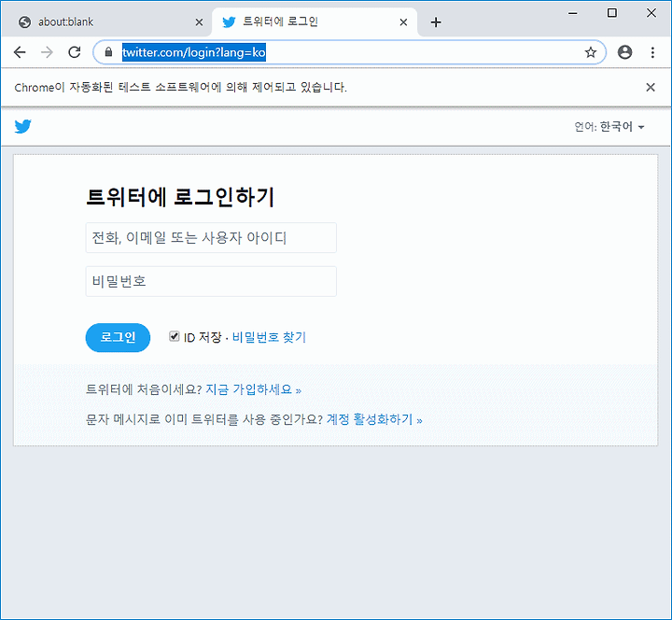Click the browser forward arrow
The width and height of the screenshot is (672, 620).
pos(48,52)
